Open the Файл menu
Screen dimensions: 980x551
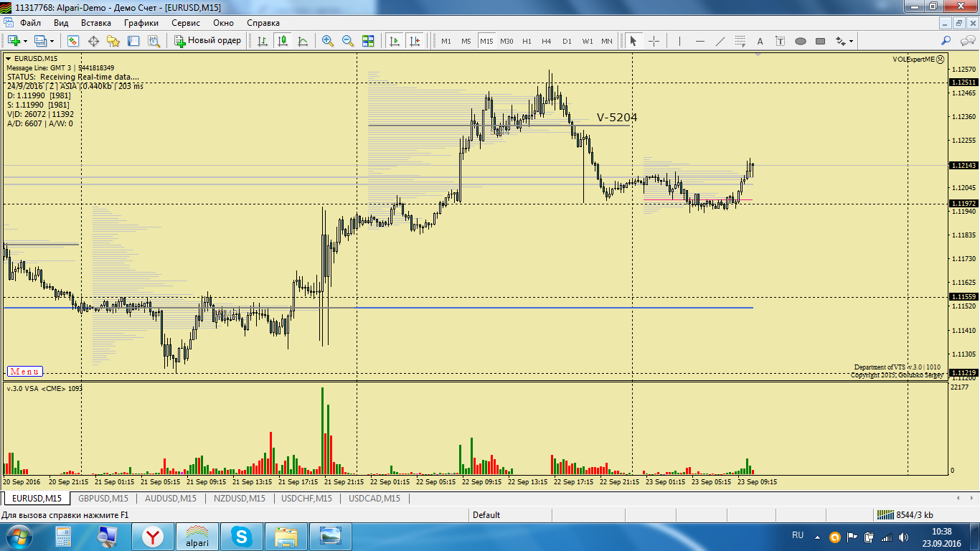(x=30, y=23)
